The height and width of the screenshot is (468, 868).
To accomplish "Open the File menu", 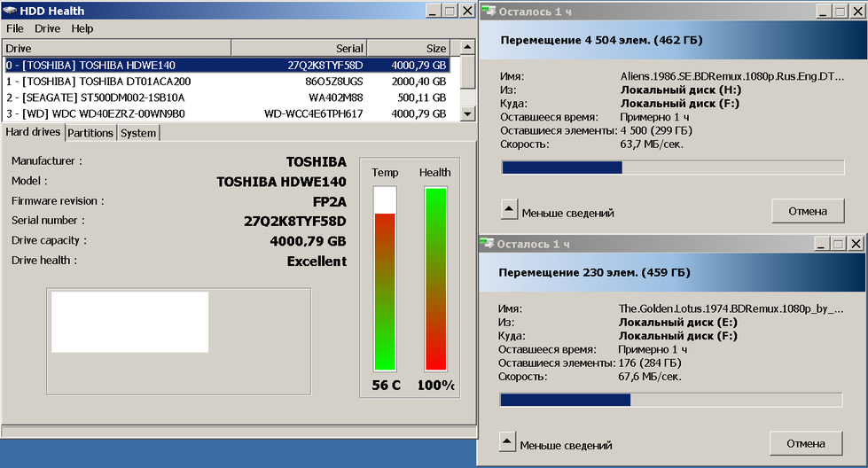I will click(15, 28).
